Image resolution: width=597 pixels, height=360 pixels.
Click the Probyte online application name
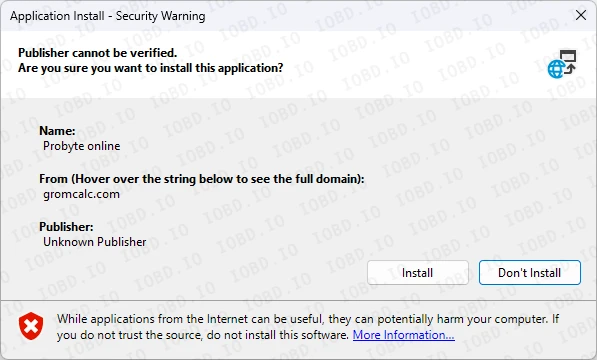pos(81,146)
